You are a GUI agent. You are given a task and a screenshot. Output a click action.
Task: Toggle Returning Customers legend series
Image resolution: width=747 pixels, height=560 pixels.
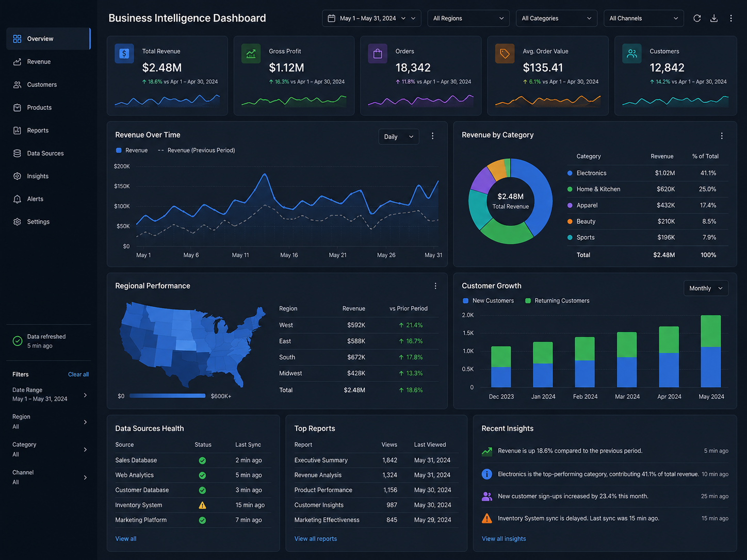coord(557,301)
